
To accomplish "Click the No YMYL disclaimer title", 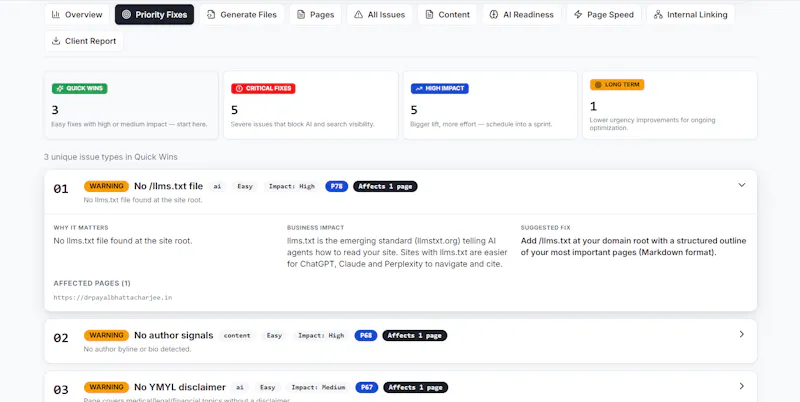I will [180, 387].
